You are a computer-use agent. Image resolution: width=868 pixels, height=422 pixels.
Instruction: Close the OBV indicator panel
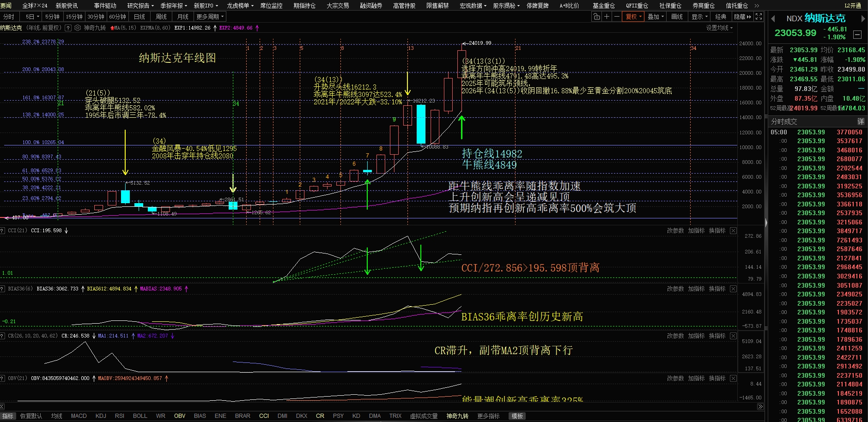coord(733,378)
